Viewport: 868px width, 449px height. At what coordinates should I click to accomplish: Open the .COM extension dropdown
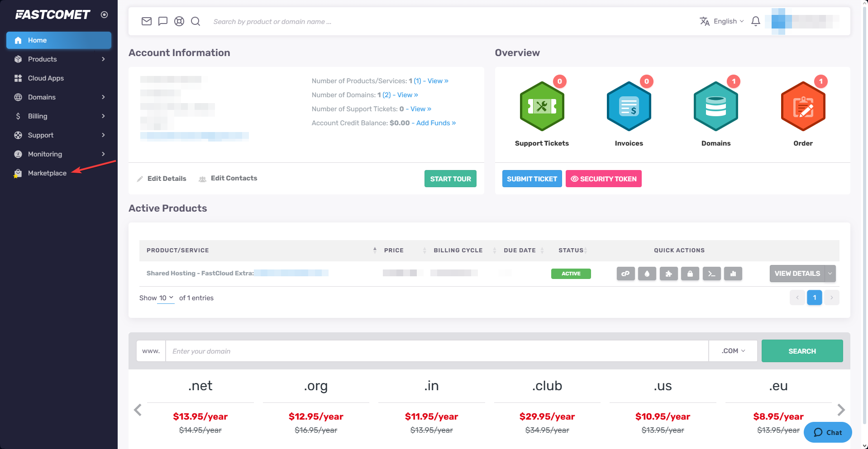tap(733, 351)
